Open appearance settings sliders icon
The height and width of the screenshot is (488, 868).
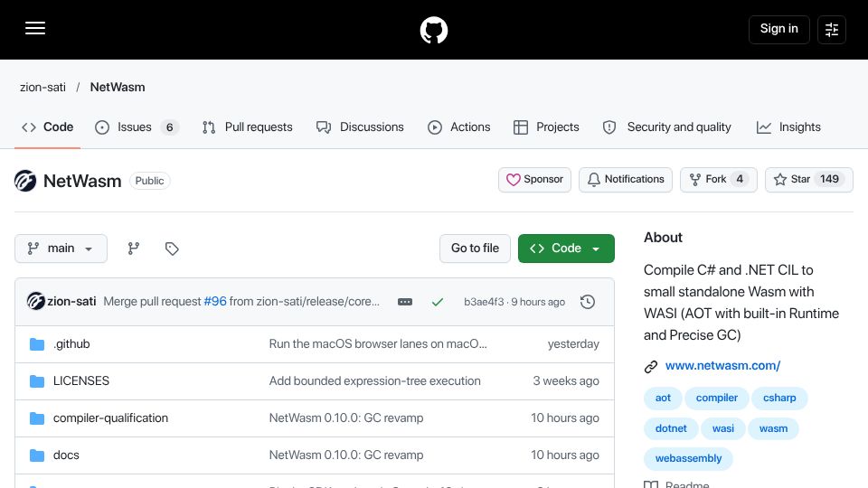coord(832,29)
